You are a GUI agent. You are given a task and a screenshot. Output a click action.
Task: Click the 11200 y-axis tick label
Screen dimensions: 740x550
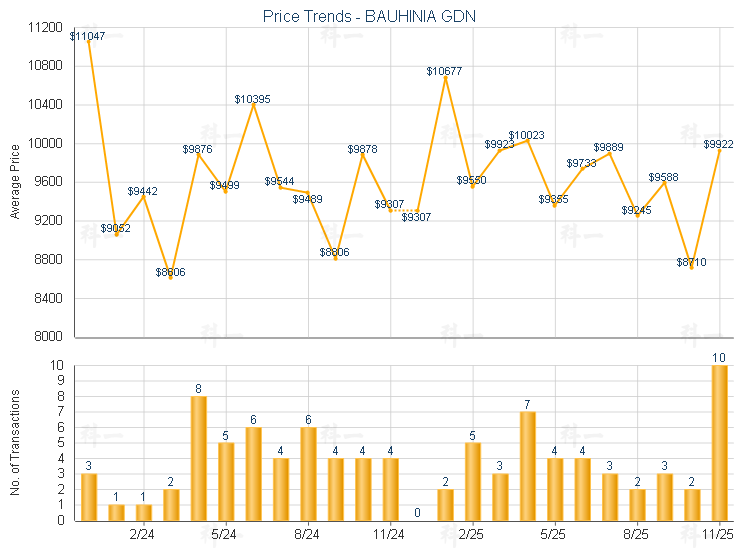pyautogui.click(x=44, y=28)
